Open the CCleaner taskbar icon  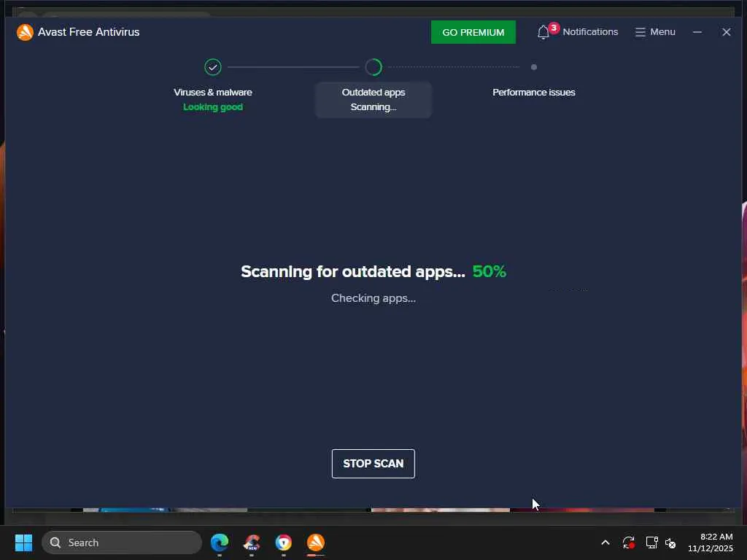pyautogui.click(x=252, y=542)
